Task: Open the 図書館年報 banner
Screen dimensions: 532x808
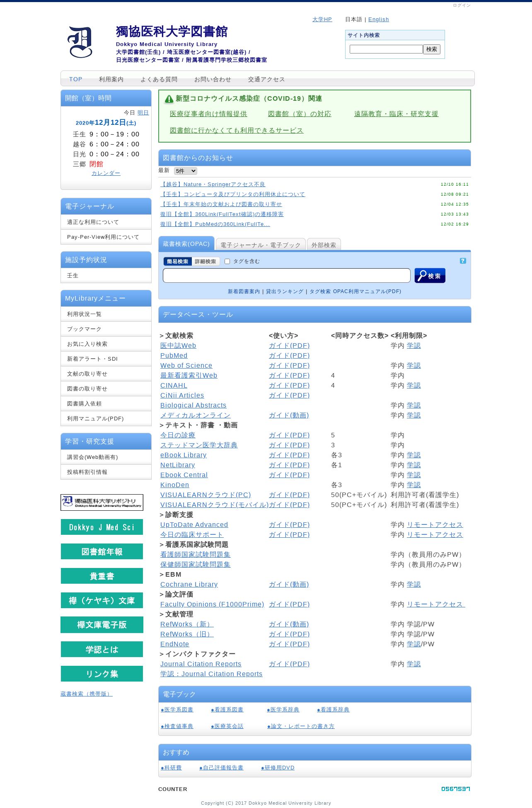Action: pyautogui.click(x=102, y=551)
